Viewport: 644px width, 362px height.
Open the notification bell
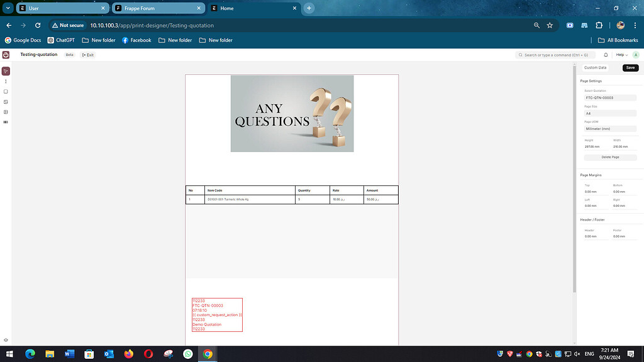pyautogui.click(x=606, y=55)
